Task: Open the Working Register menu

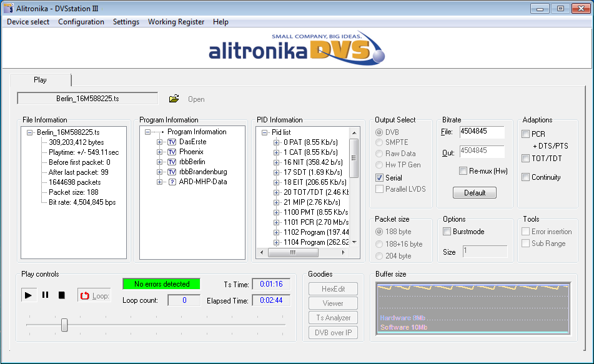Action: tap(176, 22)
